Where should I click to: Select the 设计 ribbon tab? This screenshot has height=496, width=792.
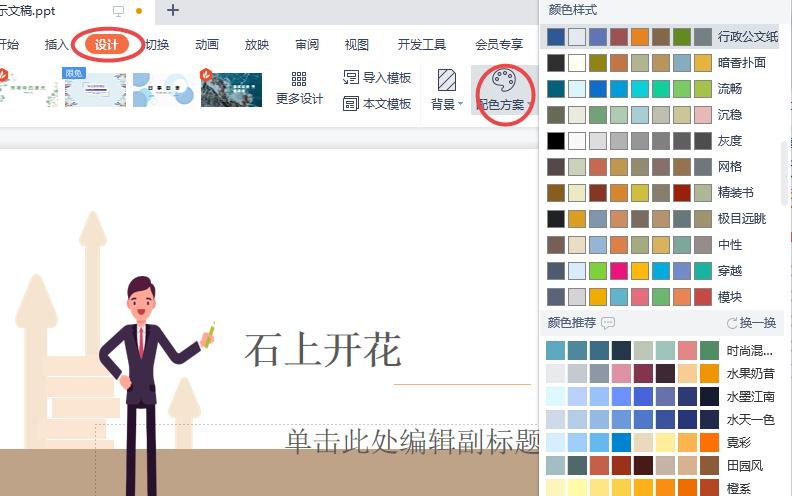click(x=106, y=44)
